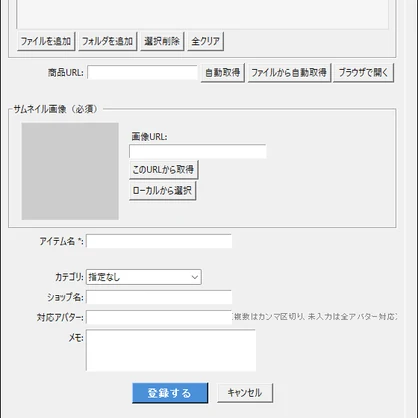
Task: Click ファイルから自動取得 button
Action: point(289,72)
